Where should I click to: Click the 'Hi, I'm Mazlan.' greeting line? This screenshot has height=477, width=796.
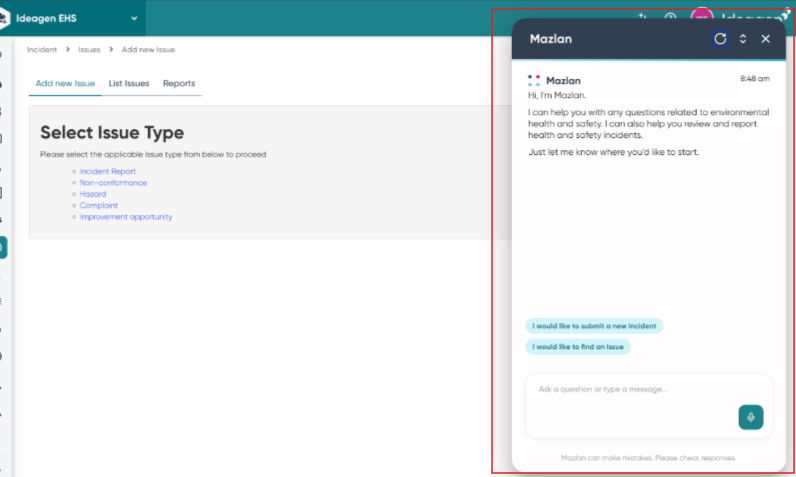point(557,95)
